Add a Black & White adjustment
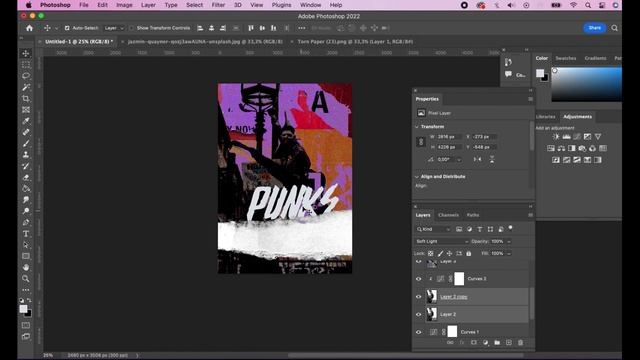 [x=572, y=148]
